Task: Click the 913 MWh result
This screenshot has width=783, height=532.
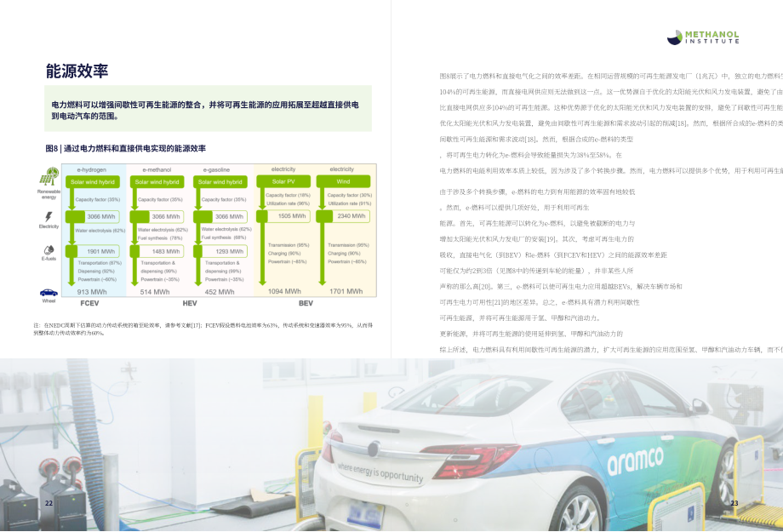Action: [92, 292]
